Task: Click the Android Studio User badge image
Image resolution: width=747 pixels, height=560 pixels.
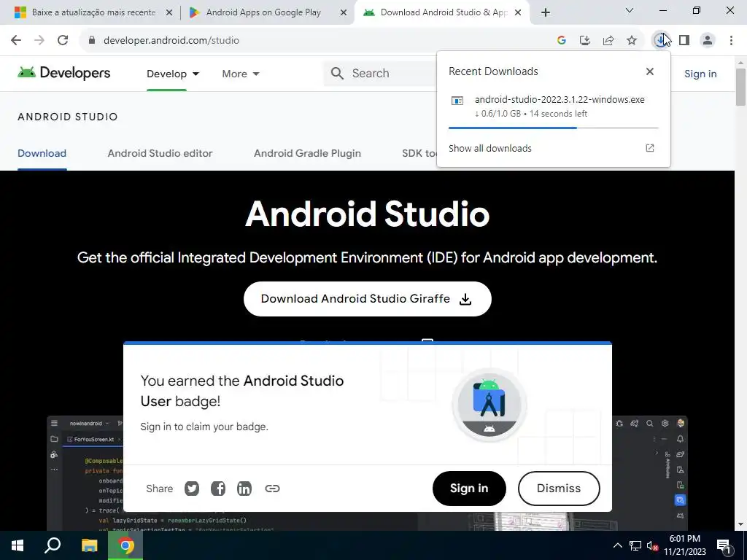Action: click(489, 405)
